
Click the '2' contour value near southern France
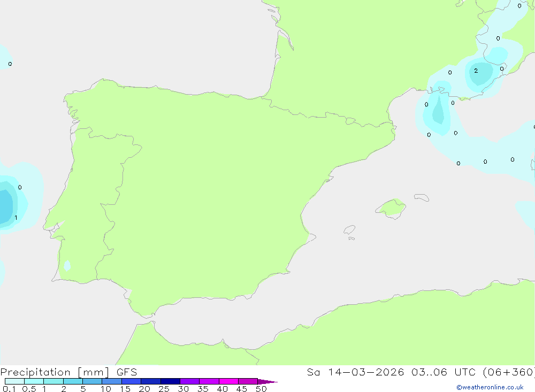(x=476, y=71)
